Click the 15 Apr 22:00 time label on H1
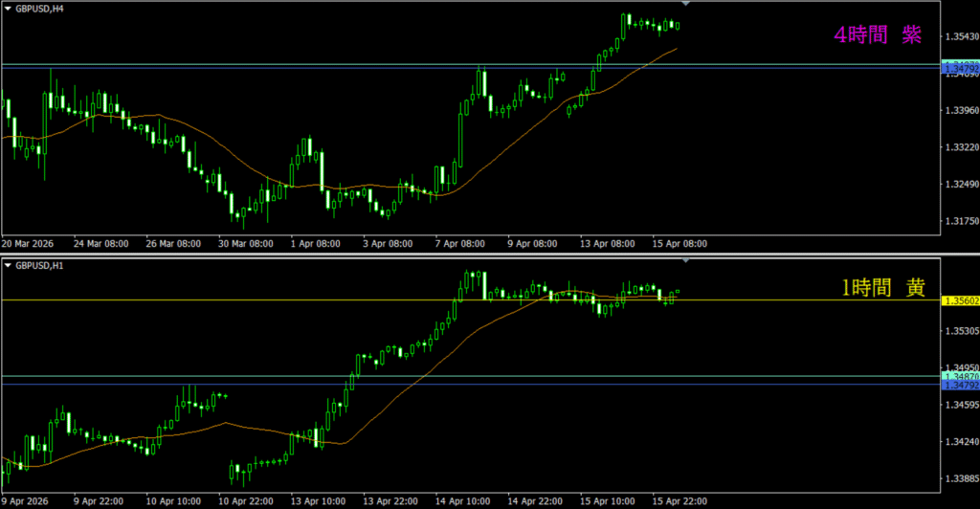Screen dimensions: 980x509 (679, 500)
